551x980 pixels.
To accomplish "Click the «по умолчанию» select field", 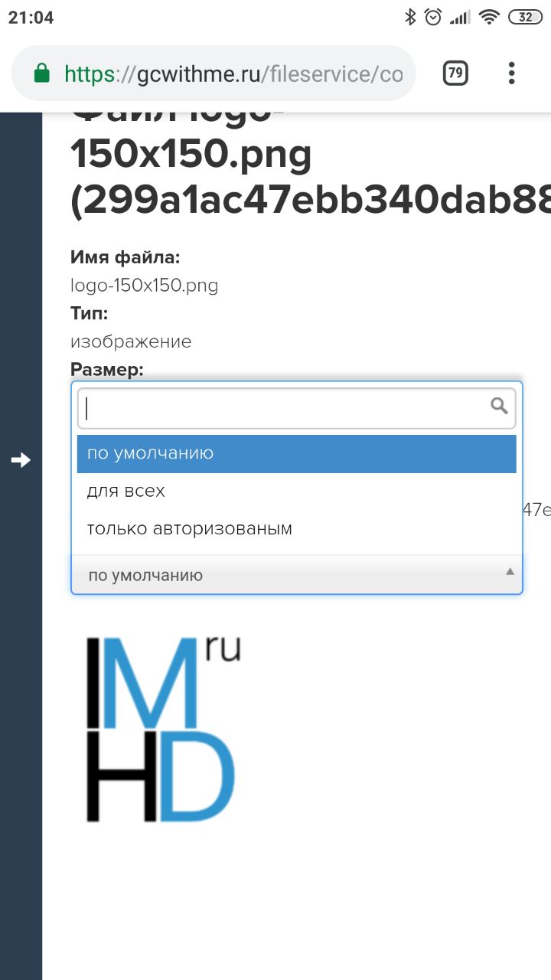I will (297, 574).
